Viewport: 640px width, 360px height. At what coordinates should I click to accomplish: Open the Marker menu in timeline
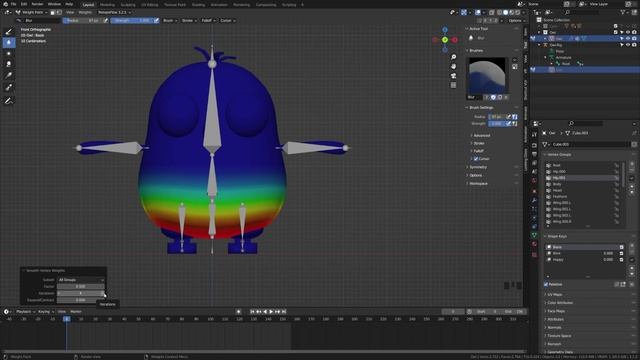pos(76,311)
